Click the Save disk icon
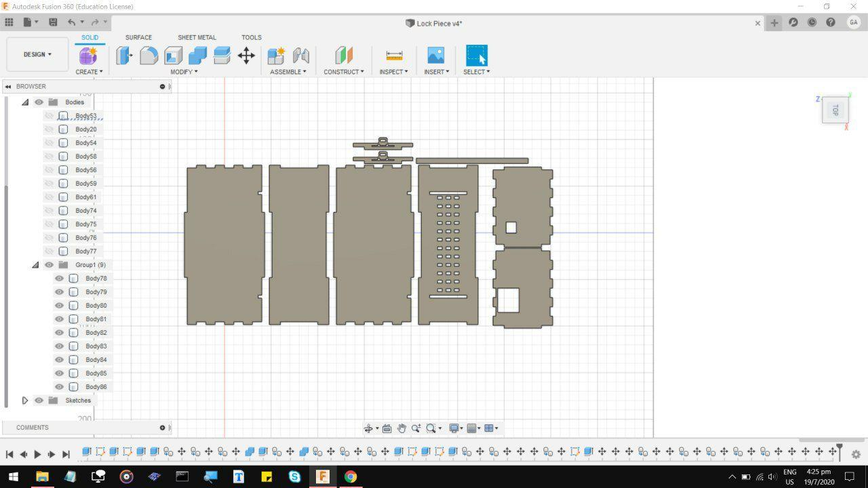 (x=53, y=22)
